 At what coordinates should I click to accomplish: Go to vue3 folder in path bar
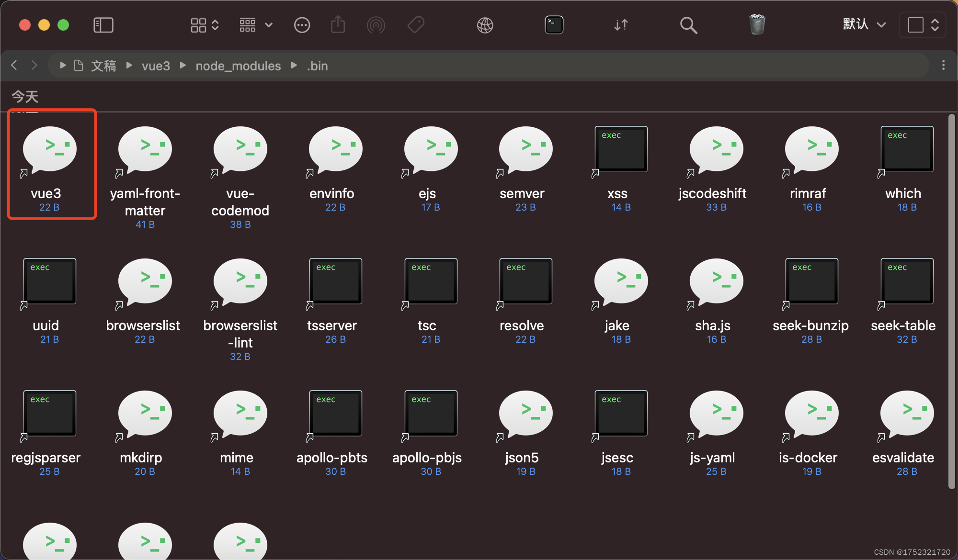point(156,66)
